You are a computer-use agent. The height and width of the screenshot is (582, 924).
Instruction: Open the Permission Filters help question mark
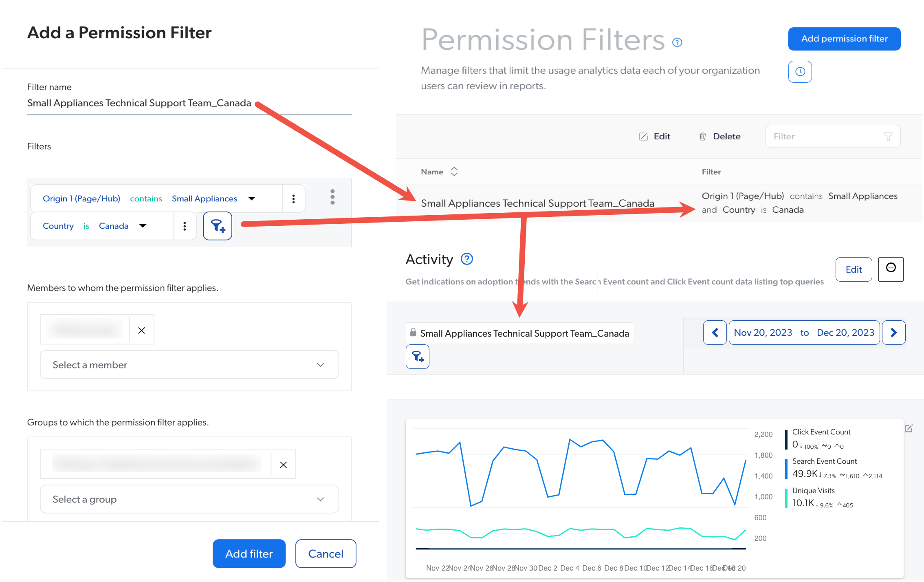pyautogui.click(x=677, y=42)
